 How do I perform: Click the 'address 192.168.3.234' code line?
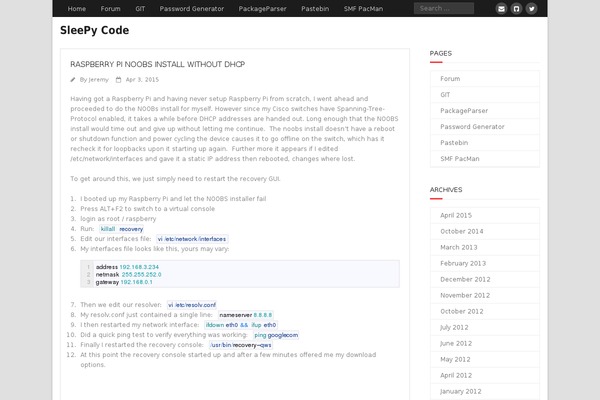127,267
